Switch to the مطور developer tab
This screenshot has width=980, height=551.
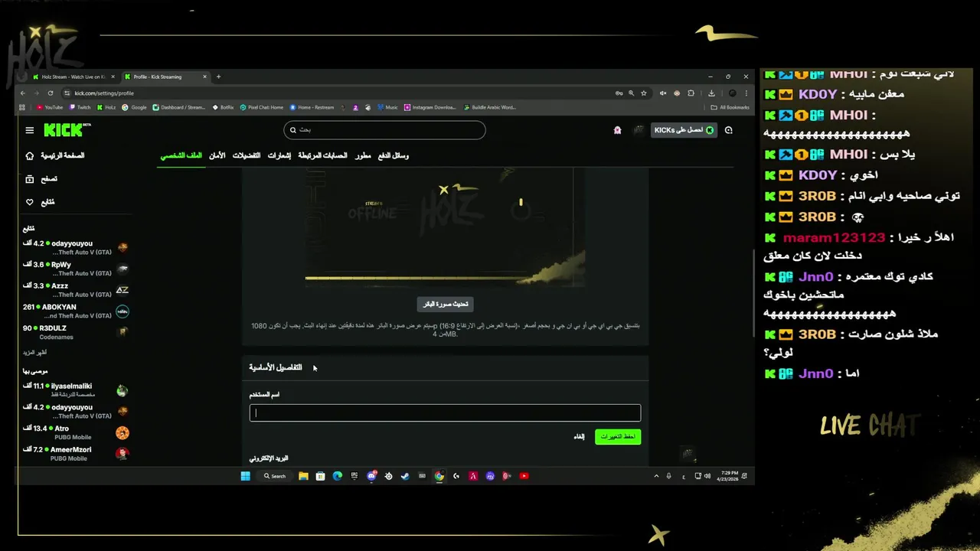pyautogui.click(x=363, y=155)
